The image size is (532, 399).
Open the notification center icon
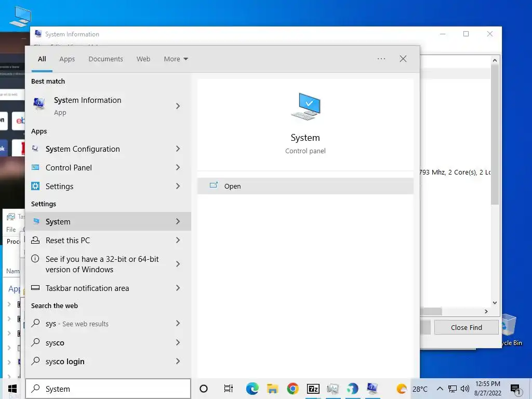pos(515,390)
